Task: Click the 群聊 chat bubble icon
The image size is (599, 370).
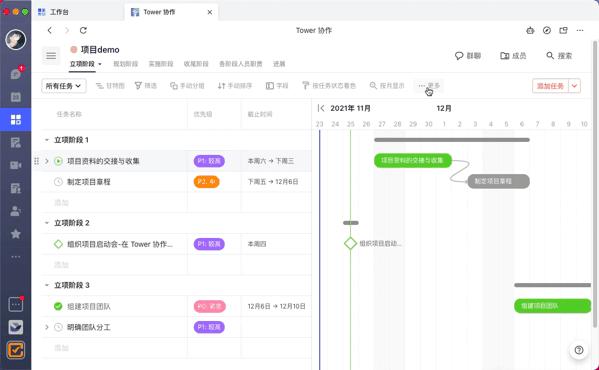Action: (x=459, y=56)
